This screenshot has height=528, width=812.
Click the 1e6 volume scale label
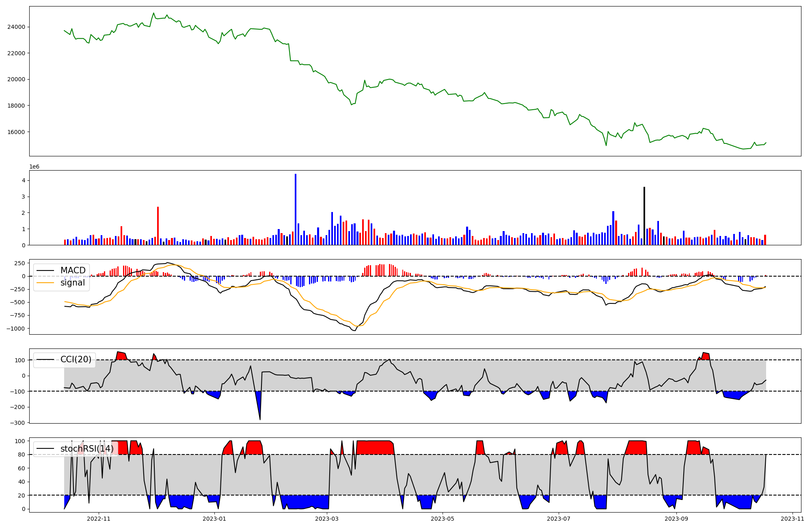pyautogui.click(x=34, y=167)
